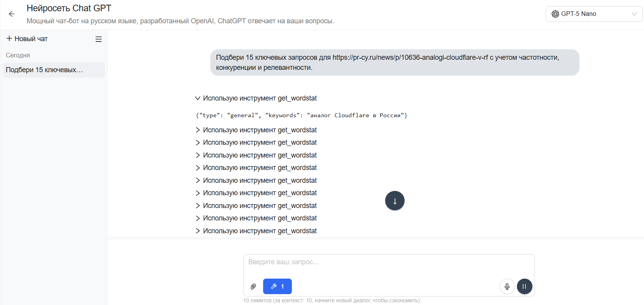The width and height of the screenshot is (644, 305).
Task: Start a new chat with Новый чат
Action: [27, 39]
